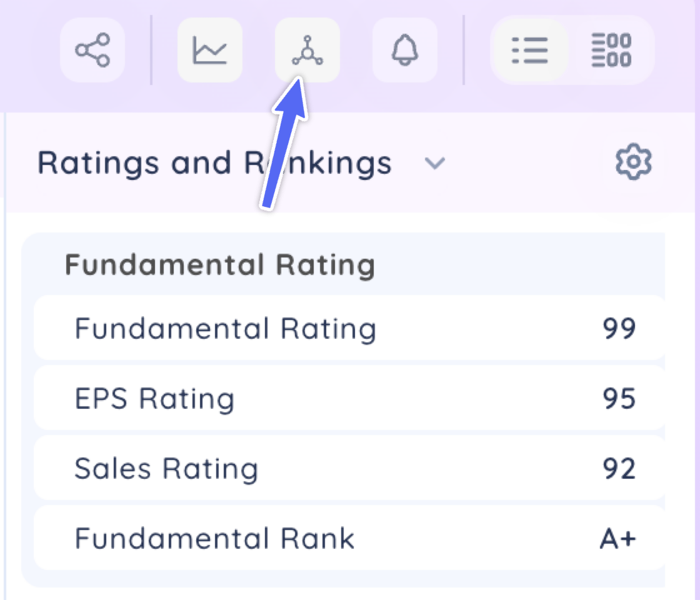The image size is (700, 600).
Task: Click the EPS Rating value 95
Action: coord(619,398)
